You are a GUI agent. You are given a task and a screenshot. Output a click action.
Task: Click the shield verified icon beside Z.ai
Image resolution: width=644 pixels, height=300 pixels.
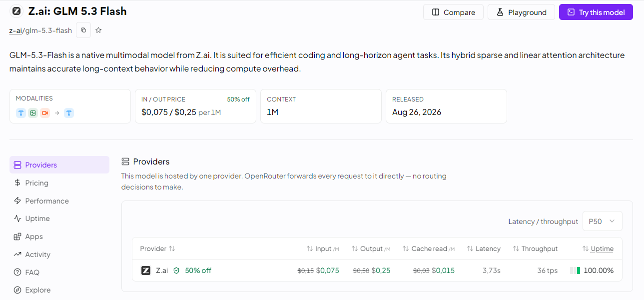(176, 270)
